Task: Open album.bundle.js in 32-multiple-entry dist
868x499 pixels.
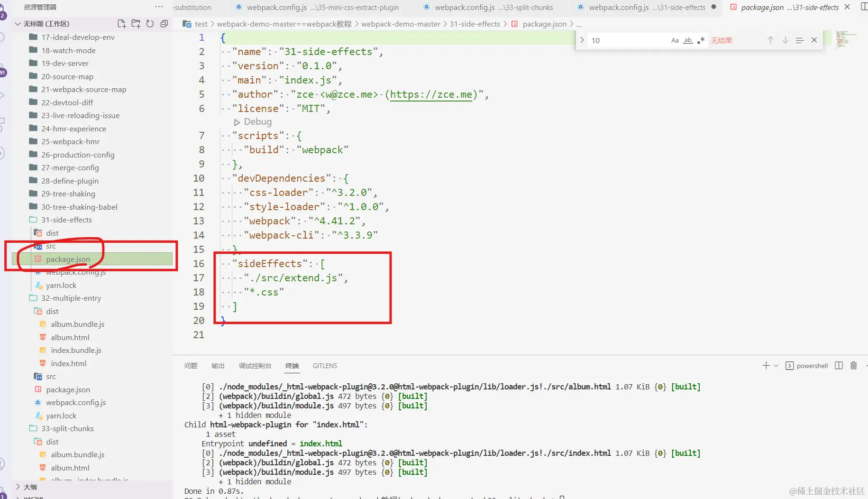Action: (77, 324)
